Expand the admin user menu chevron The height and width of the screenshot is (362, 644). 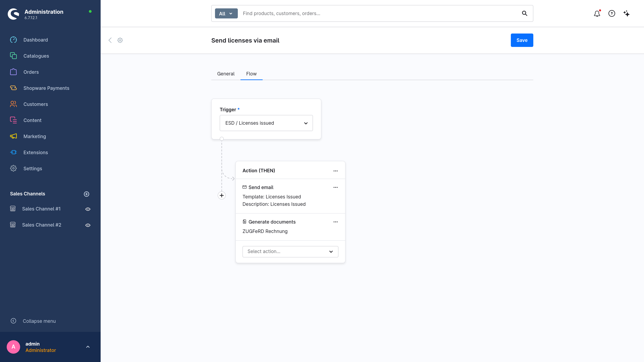click(x=88, y=347)
